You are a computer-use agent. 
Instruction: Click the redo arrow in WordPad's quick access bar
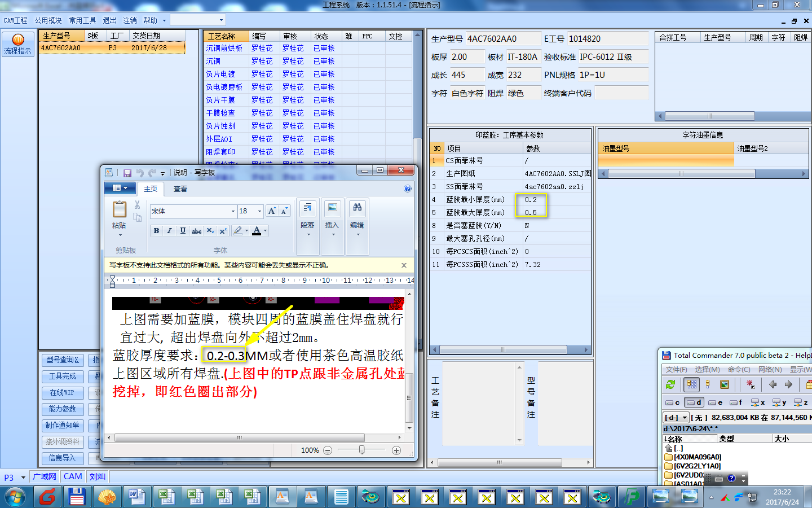click(x=152, y=173)
